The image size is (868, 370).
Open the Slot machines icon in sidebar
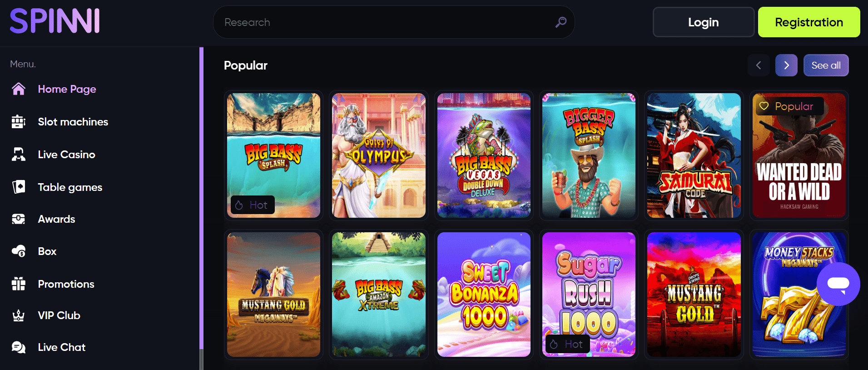(19, 122)
